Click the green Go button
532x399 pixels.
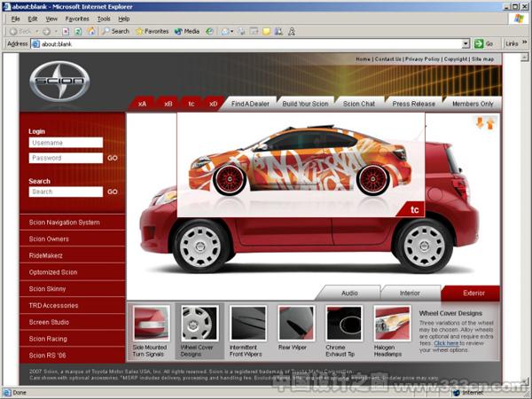[x=483, y=43]
